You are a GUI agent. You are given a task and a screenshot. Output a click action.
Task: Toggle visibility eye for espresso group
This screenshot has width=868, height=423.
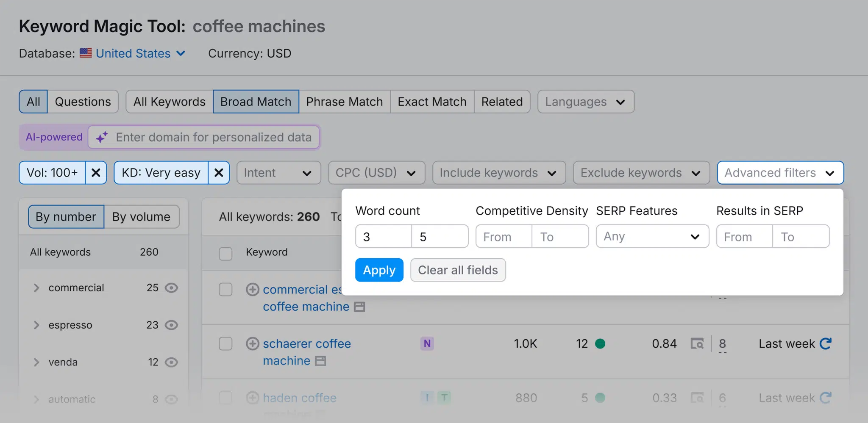pos(171,325)
